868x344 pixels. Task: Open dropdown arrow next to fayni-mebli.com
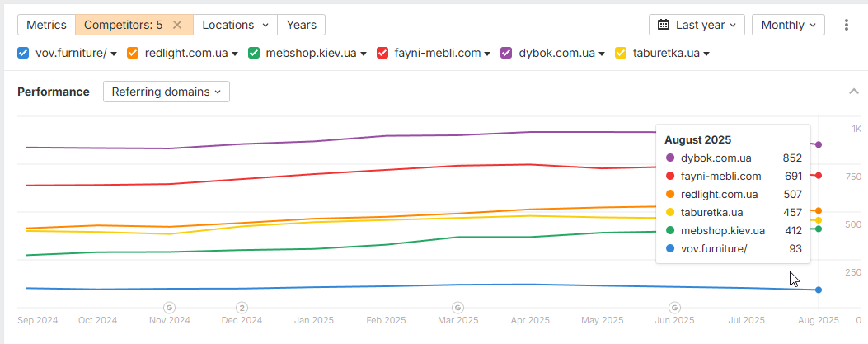tap(487, 54)
